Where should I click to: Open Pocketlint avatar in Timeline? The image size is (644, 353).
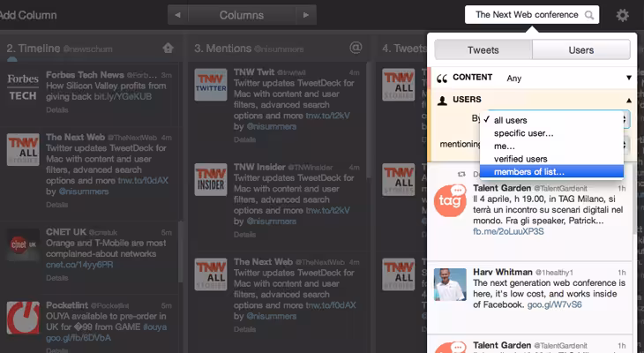23,318
